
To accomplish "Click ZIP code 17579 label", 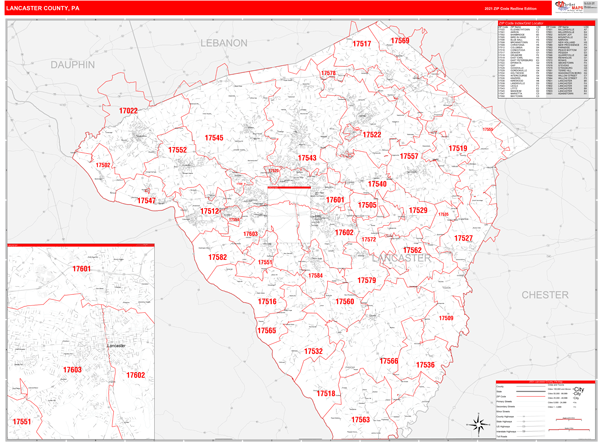I will click(x=367, y=281).
